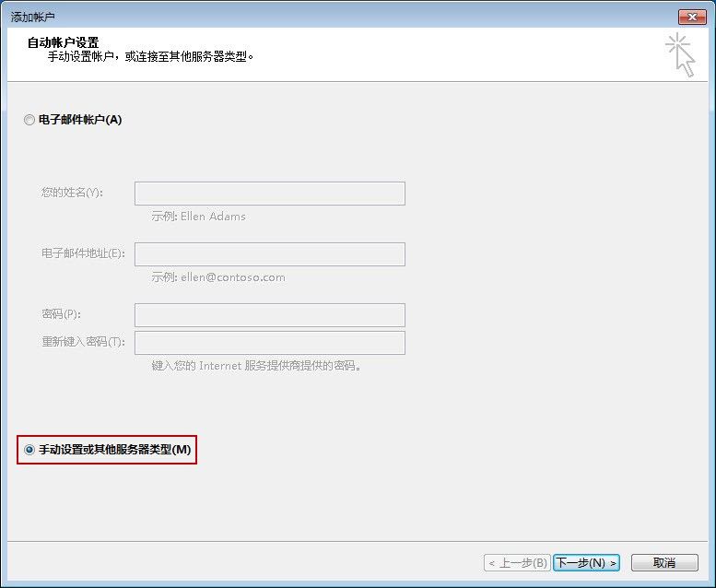The width and height of the screenshot is (716, 588).
Task: Click the 下一步(N) button
Action: coord(586,563)
